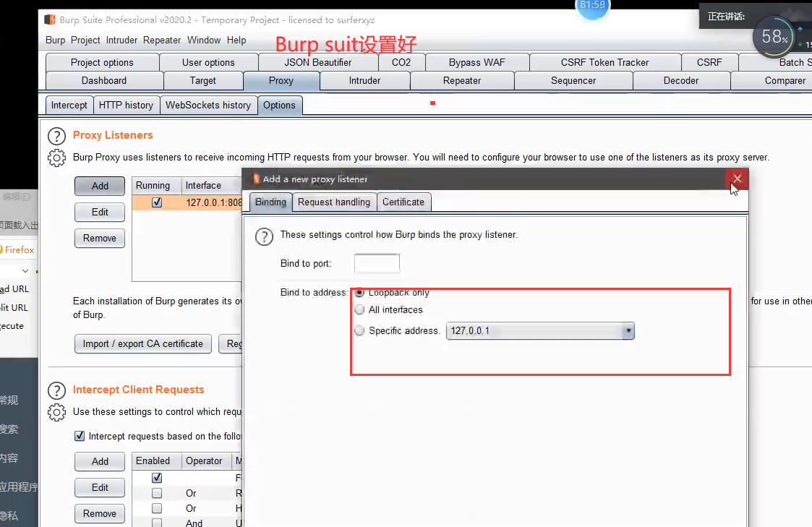The height and width of the screenshot is (527, 812).
Task: Open the Specific address 127.0.0.1 dropdown
Action: tap(540, 331)
